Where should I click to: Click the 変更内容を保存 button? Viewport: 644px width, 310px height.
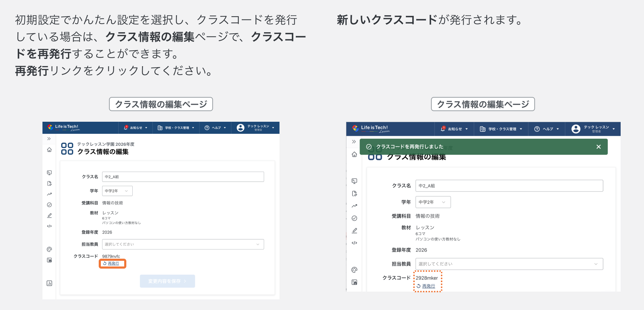click(x=167, y=281)
